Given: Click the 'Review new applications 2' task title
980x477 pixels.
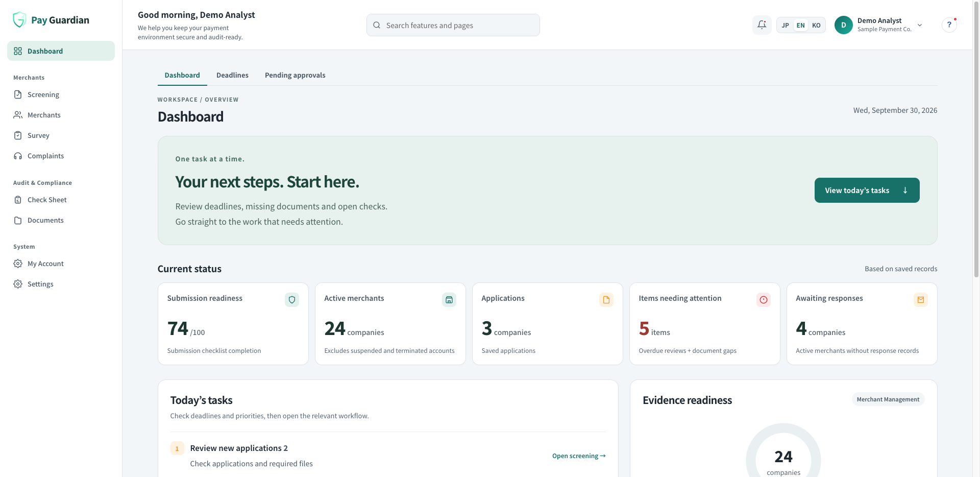Looking at the screenshot, I should click(239, 448).
